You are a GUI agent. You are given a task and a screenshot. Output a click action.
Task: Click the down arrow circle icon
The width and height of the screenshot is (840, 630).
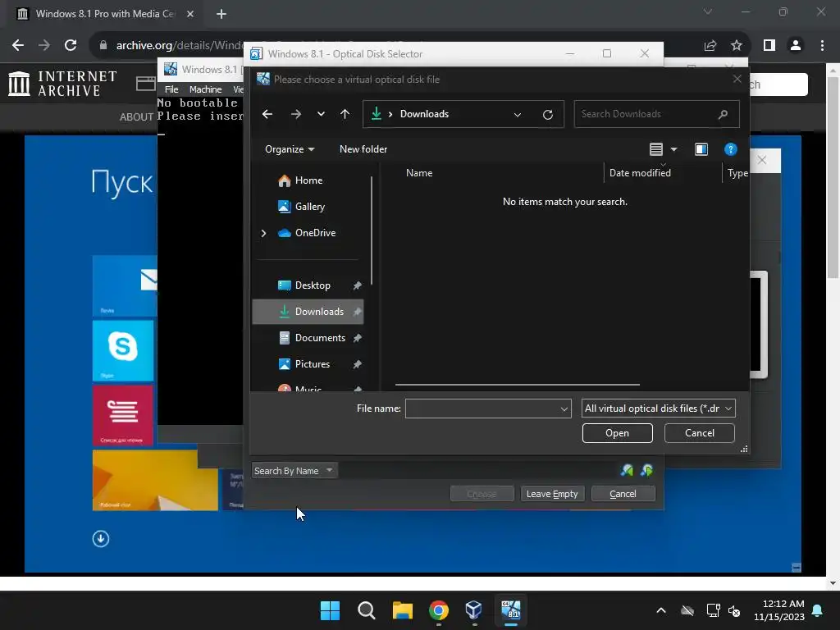pos(101,539)
